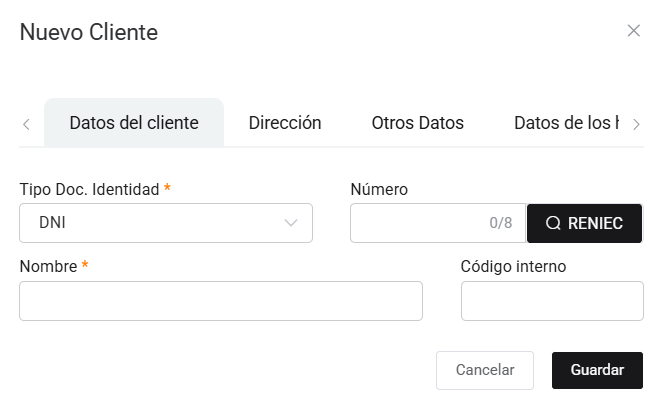
Task: Click the Código interno label
Action: 513,266
